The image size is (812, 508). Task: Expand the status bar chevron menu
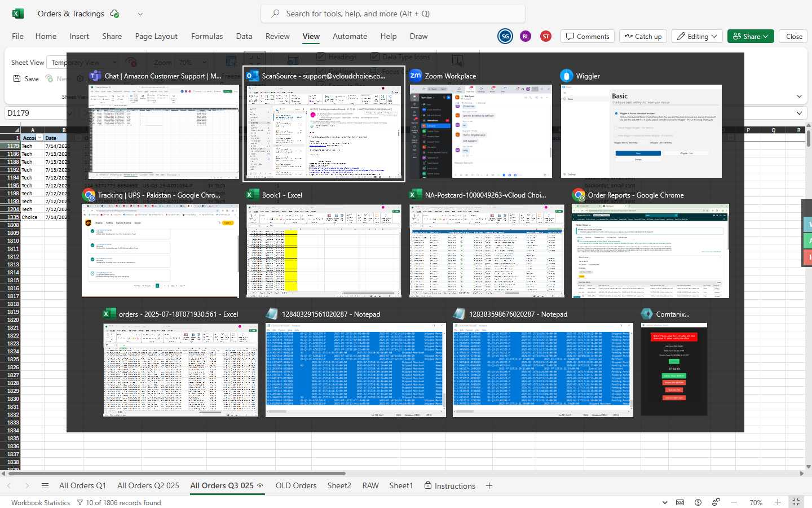[x=665, y=502]
